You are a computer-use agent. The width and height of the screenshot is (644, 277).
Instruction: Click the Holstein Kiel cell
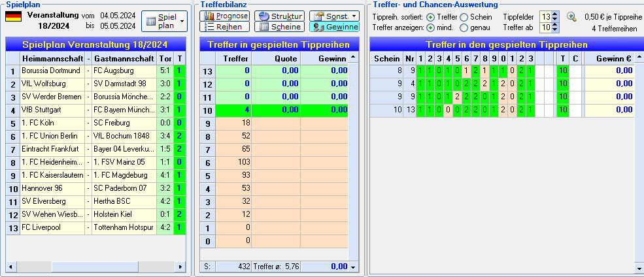pos(124,215)
